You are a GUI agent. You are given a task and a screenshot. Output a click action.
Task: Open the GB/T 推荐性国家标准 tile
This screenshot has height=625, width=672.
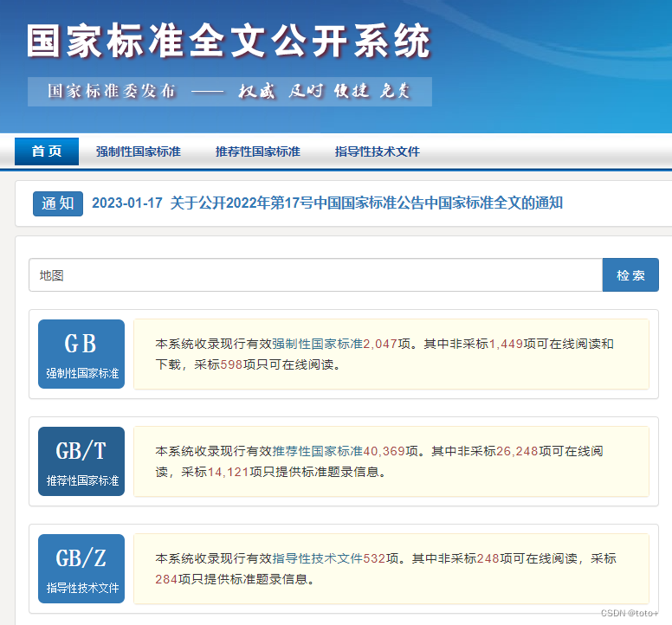tap(81, 461)
